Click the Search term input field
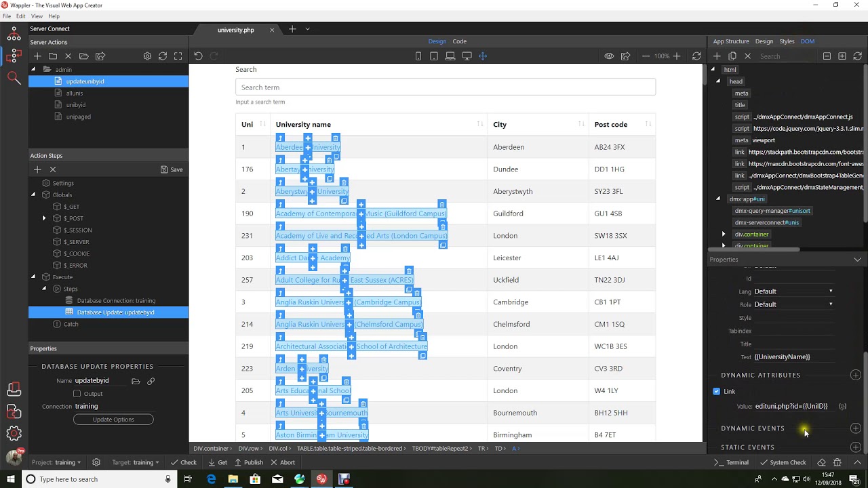The image size is (868, 488). pyautogui.click(x=446, y=87)
